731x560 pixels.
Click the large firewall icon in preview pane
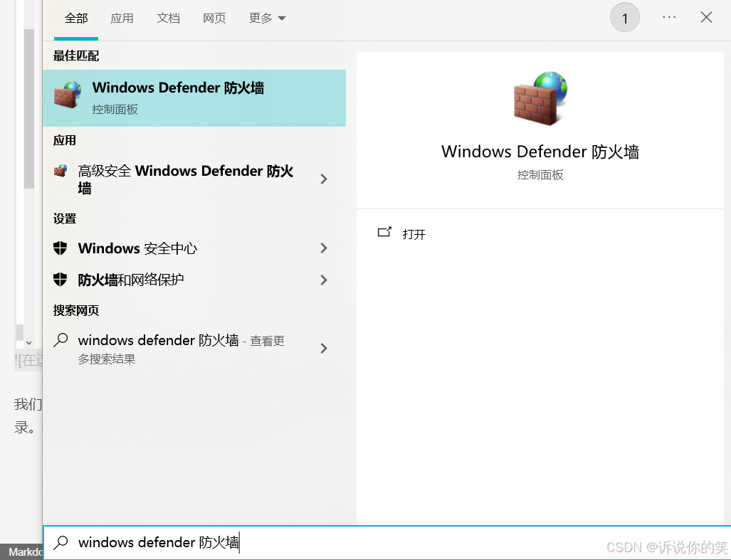pyautogui.click(x=540, y=98)
